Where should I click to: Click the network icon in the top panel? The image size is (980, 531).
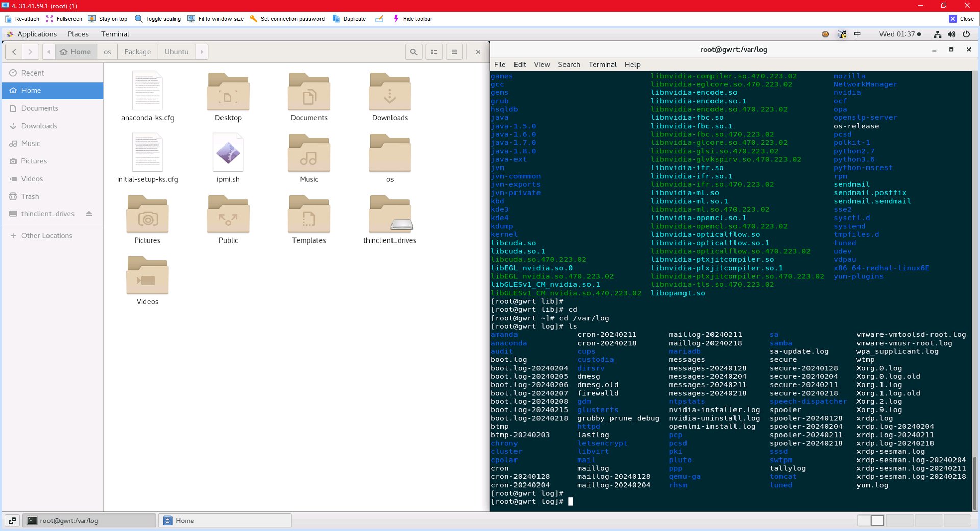pyautogui.click(x=937, y=34)
